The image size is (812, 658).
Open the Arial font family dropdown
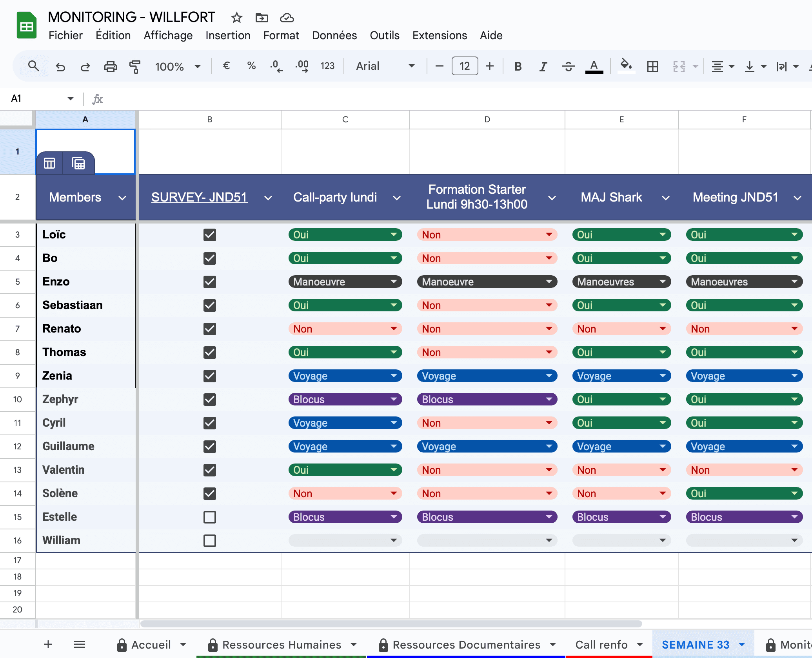tap(385, 66)
